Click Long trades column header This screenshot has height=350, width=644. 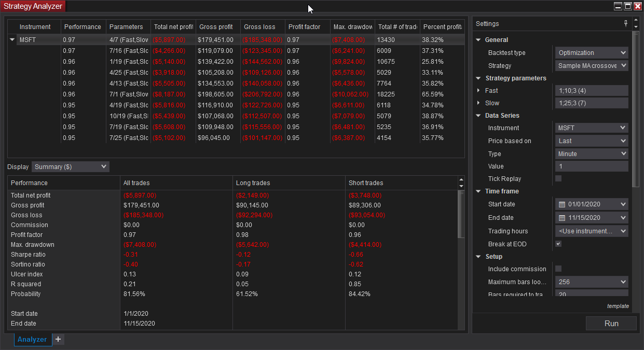pos(289,183)
